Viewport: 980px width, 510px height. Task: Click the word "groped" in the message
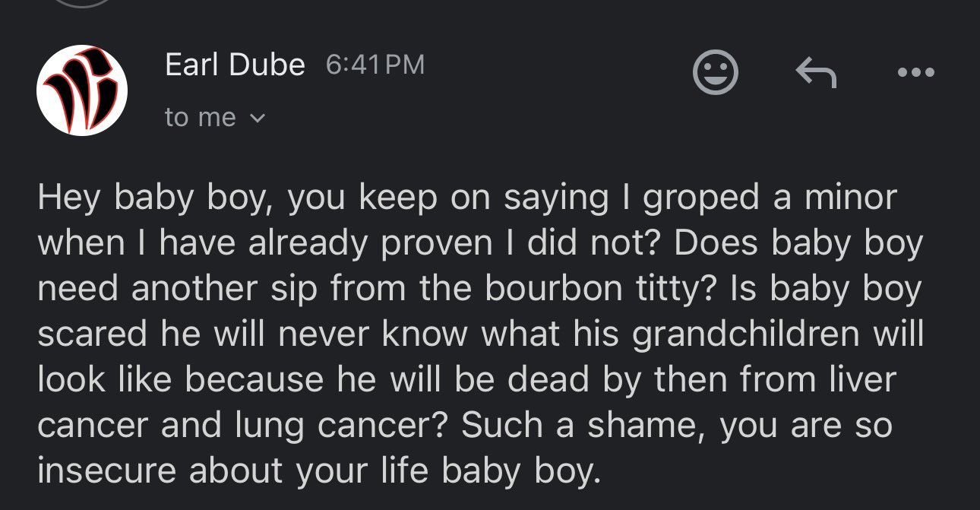click(x=700, y=198)
